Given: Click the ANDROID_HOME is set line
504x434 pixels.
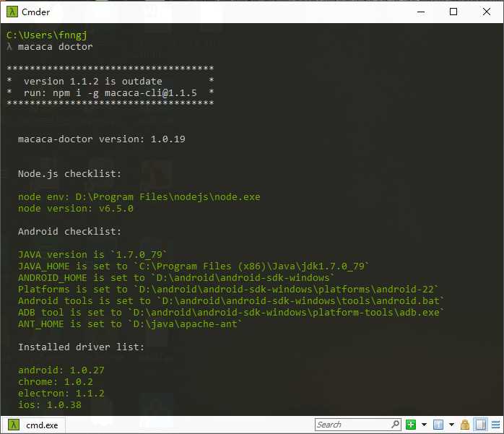Looking at the screenshot, I should (x=176, y=278).
